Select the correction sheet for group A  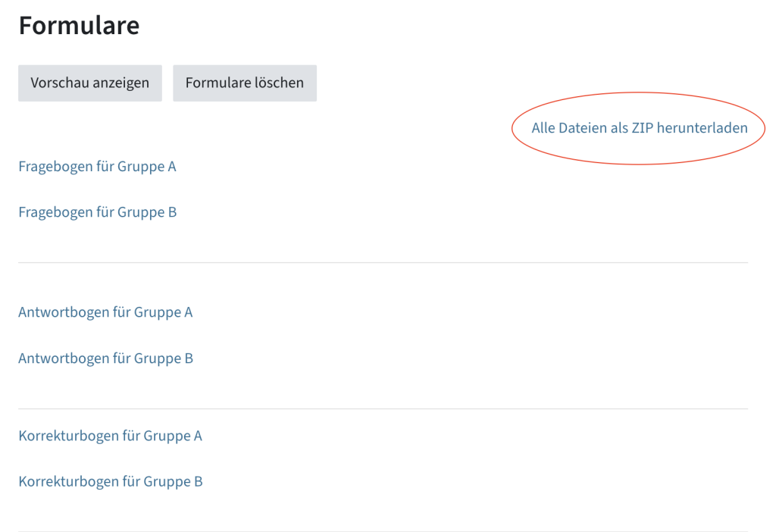point(110,436)
